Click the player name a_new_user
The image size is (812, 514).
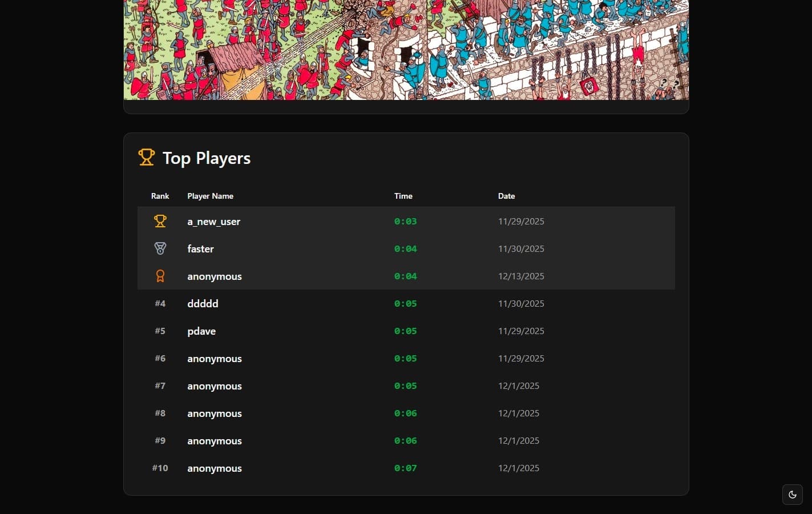tap(213, 222)
